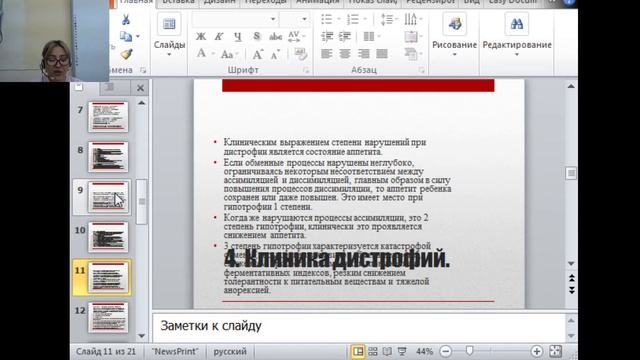Go to previous slide double arrow
The width and height of the screenshot is (640, 360).
pyautogui.click(x=571, y=278)
